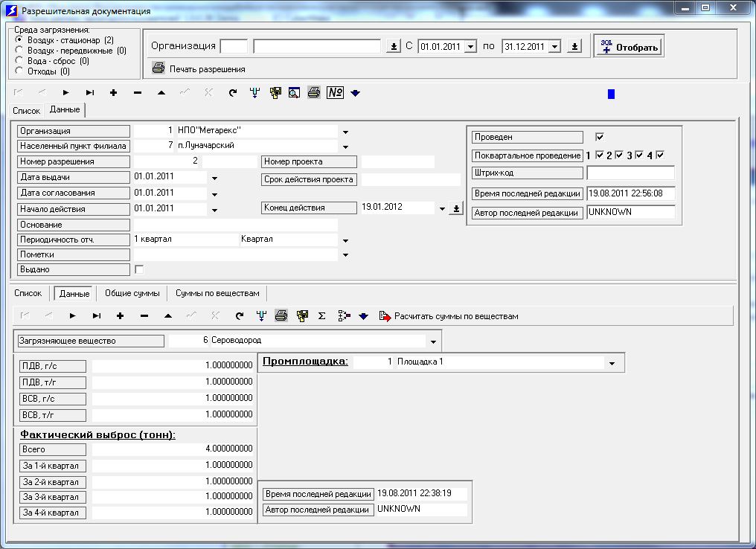Click the № numbering icon
This screenshot has width=756, height=549.
[335, 92]
